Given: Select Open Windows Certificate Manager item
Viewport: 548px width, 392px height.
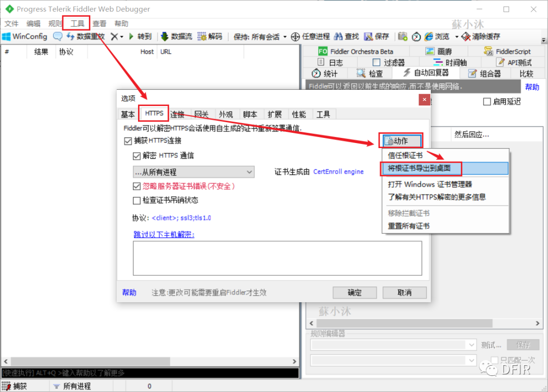Looking at the screenshot, I should tap(446, 184).
